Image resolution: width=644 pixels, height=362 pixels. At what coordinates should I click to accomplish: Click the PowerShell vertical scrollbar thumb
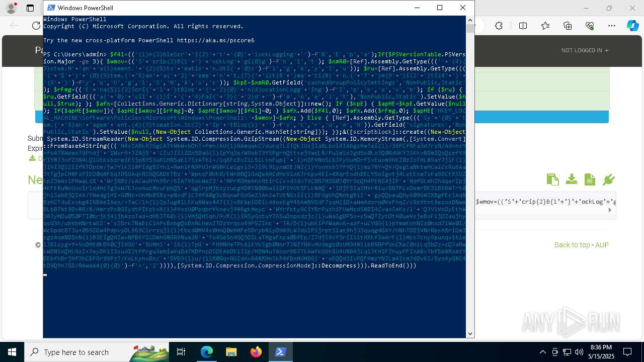click(470, 28)
